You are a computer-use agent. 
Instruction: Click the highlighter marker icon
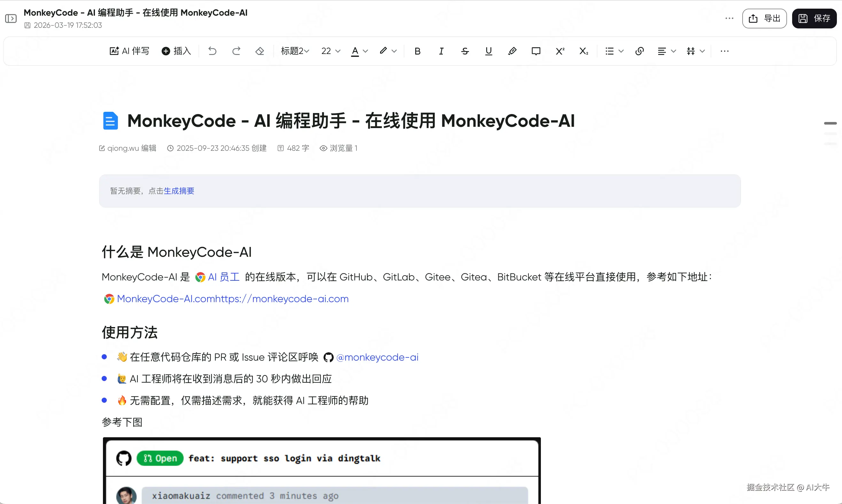click(x=512, y=51)
